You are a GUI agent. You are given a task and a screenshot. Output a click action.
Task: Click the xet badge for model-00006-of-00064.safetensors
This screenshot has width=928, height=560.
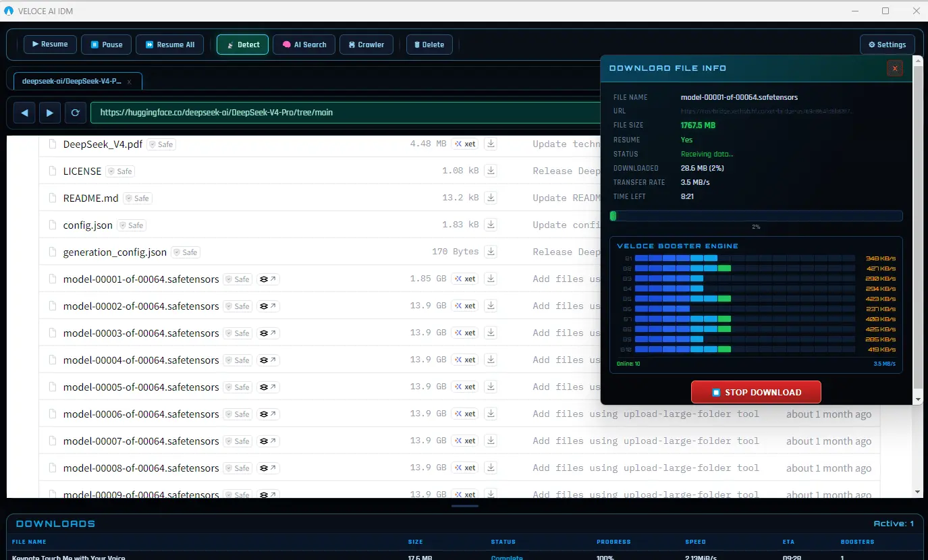[465, 414]
